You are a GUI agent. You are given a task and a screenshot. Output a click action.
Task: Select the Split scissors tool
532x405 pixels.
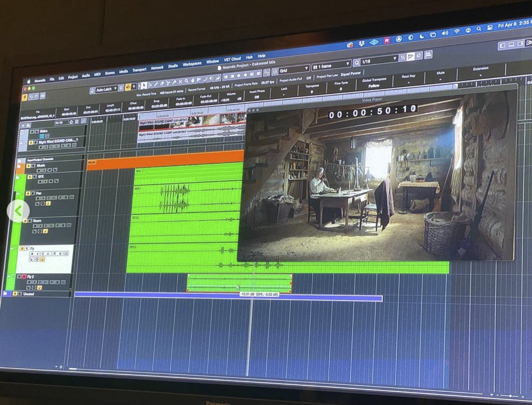click(168, 83)
